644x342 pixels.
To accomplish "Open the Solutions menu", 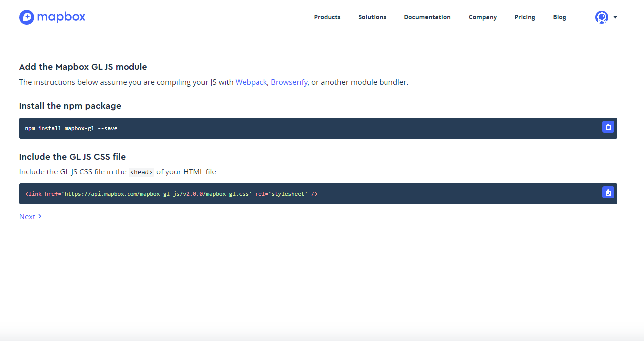I will coord(372,17).
